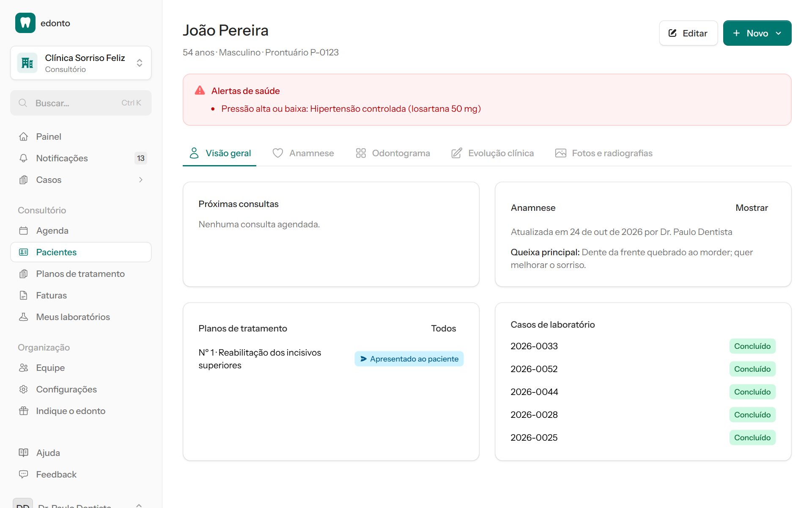The height and width of the screenshot is (508, 812).
Task: Open lab case 2026-0033
Action: click(534, 346)
